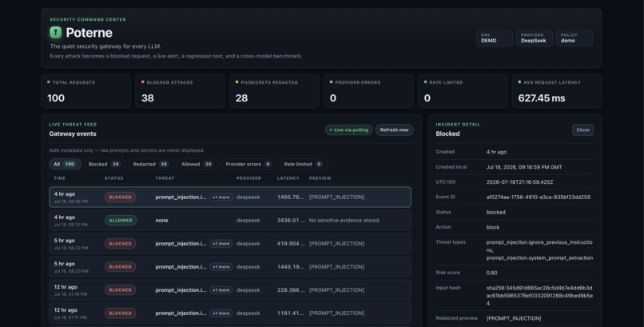Select blocked event at Jul 18, 09:16 PM
Viewport: 644px width, 327px height.
click(x=230, y=197)
